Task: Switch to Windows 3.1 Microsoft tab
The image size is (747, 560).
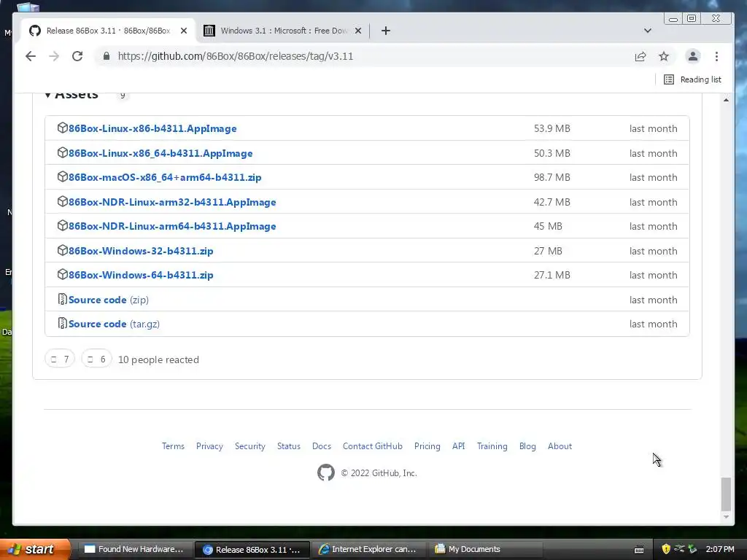Action: (x=283, y=31)
